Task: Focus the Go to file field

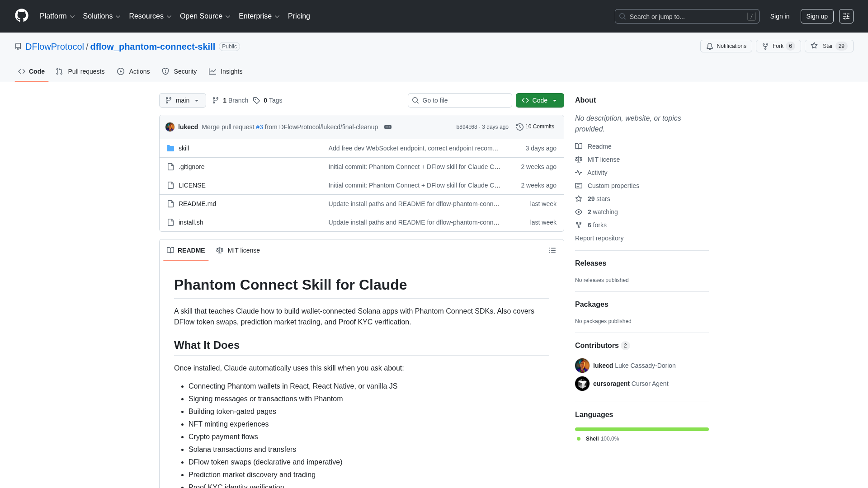Action: [460, 100]
